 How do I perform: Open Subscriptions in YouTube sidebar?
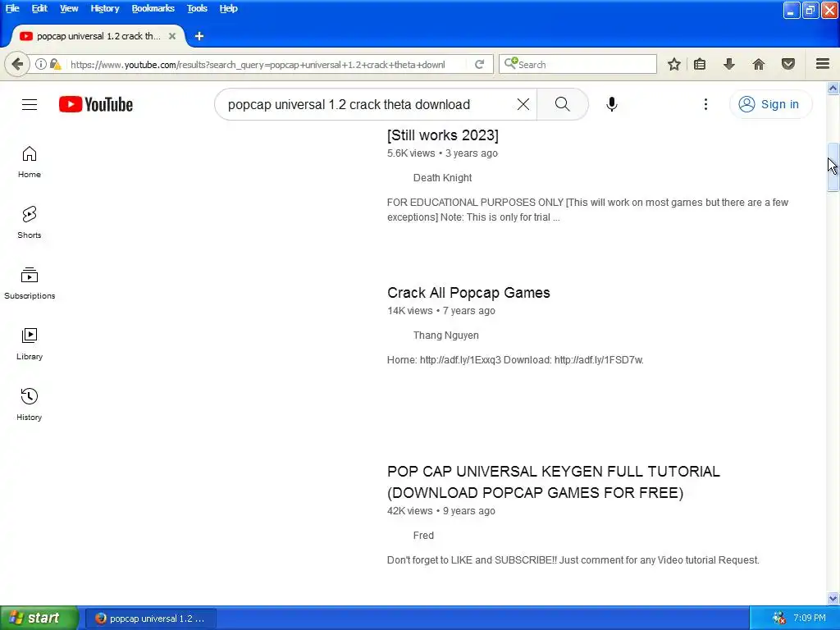coord(30,283)
